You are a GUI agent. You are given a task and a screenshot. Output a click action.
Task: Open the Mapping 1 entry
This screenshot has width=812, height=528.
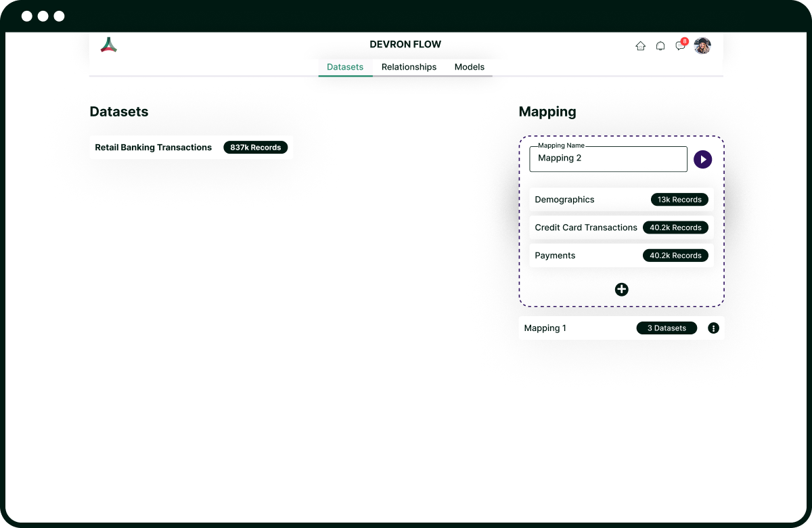coord(621,328)
